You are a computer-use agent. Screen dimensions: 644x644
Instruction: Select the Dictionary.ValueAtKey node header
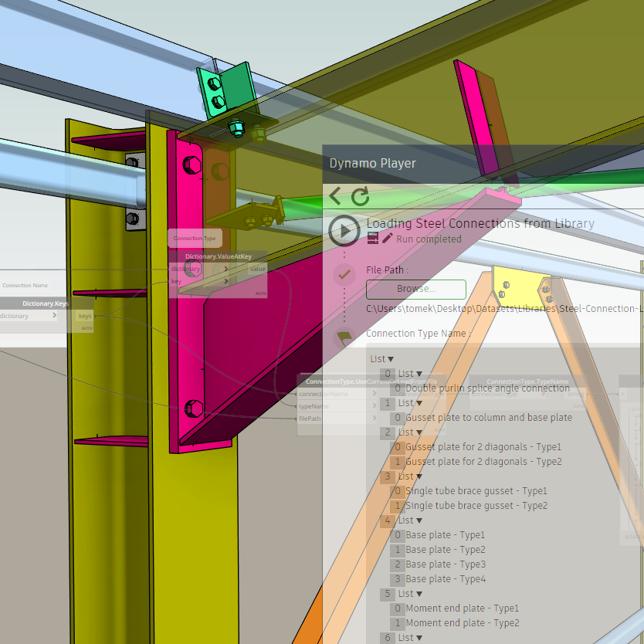(x=218, y=256)
